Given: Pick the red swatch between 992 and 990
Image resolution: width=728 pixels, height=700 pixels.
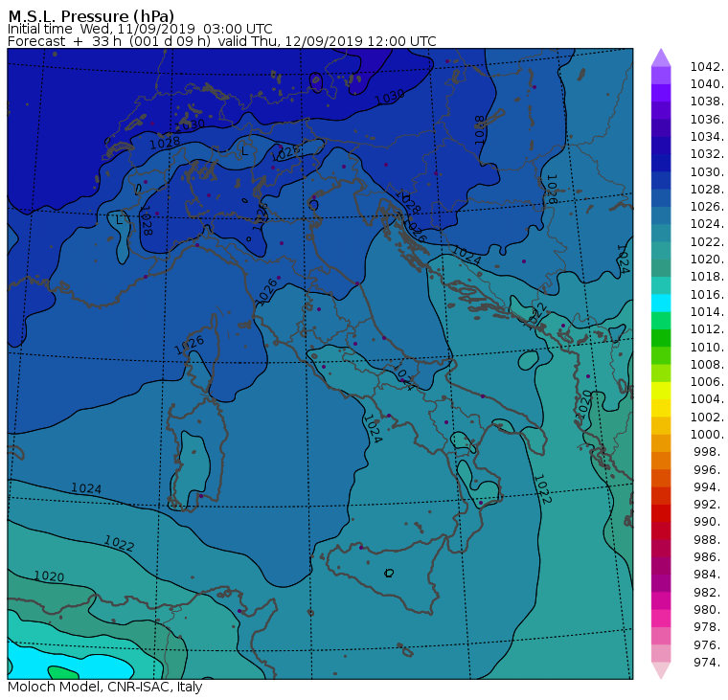Looking at the screenshot, I should pos(661,513).
